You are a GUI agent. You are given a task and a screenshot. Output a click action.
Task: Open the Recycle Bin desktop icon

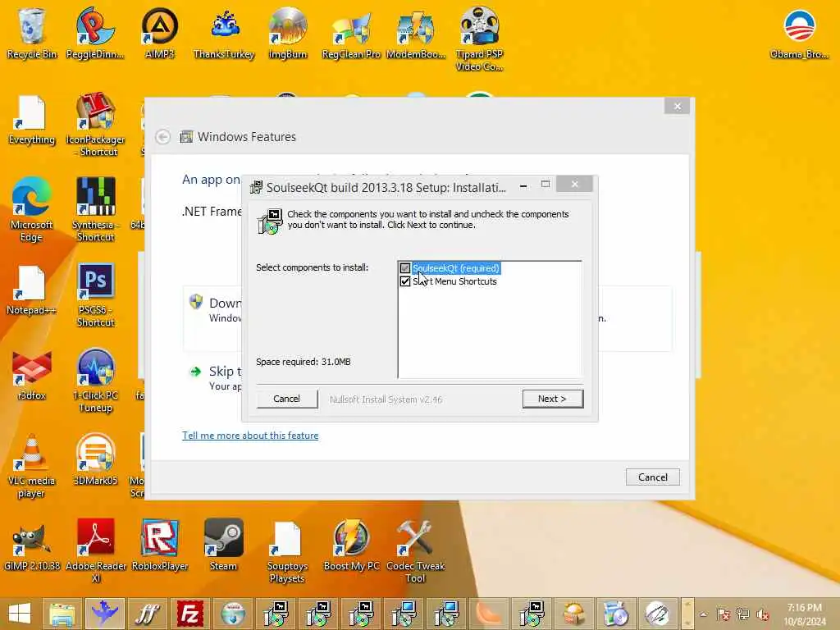(32, 32)
